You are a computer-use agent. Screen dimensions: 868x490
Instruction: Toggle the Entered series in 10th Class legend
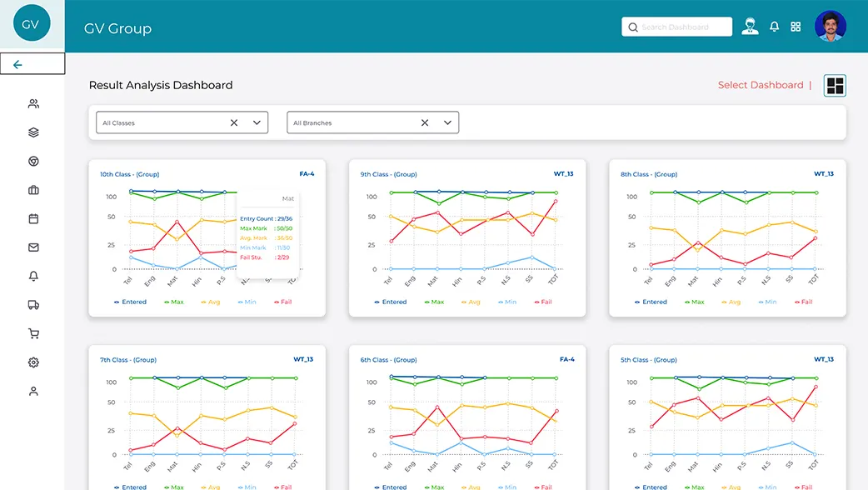130,302
